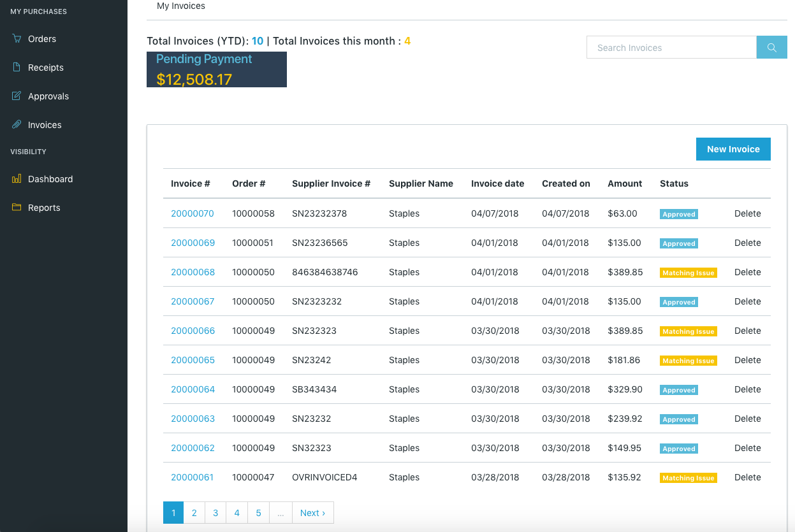Viewport: 795px width, 532px height.
Task: Open invoice 20000066
Action: point(193,331)
